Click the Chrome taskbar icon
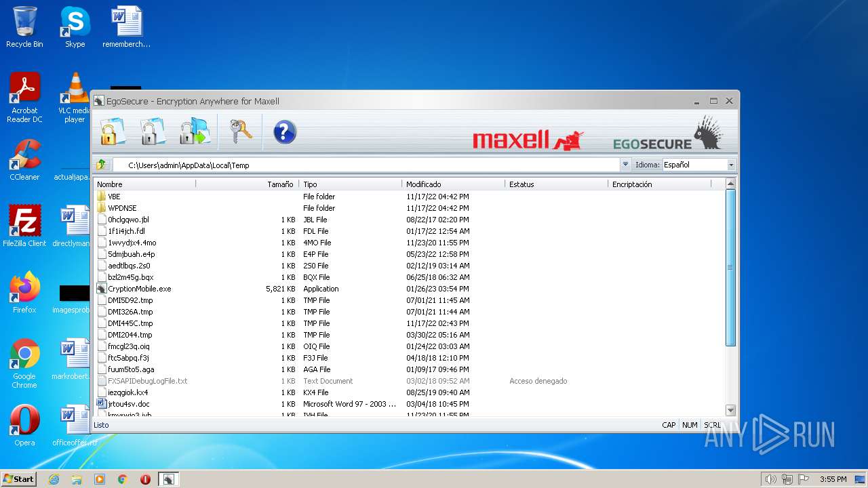868x488 pixels. (x=123, y=479)
